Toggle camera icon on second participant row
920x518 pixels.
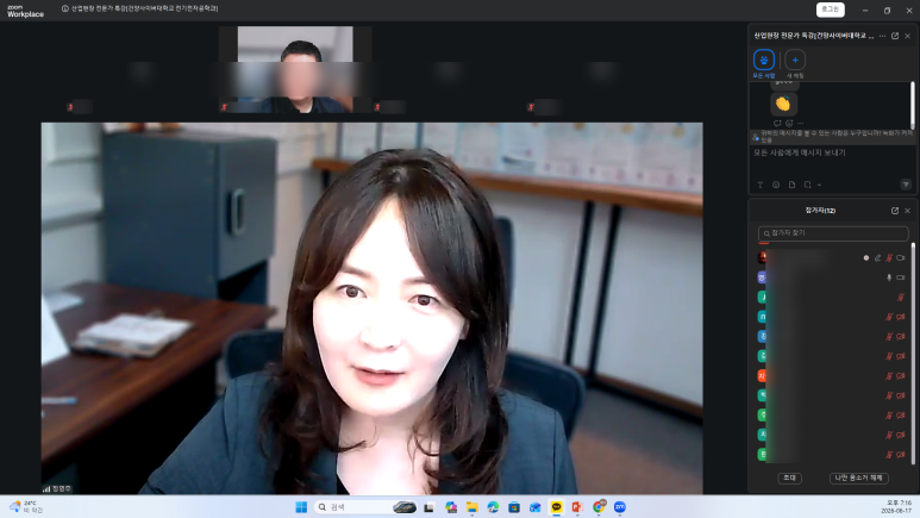pyautogui.click(x=901, y=277)
